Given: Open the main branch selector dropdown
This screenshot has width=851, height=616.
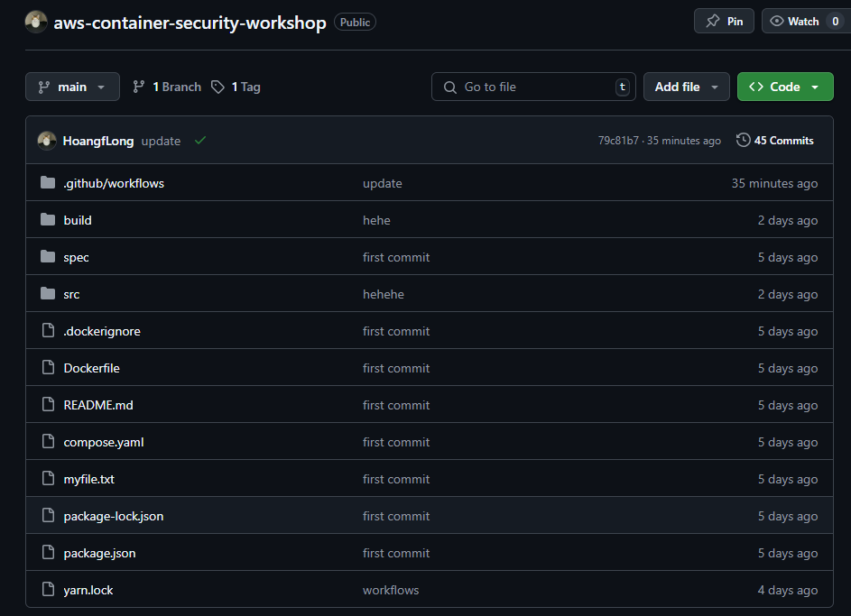Looking at the screenshot, I should (72, 87).
